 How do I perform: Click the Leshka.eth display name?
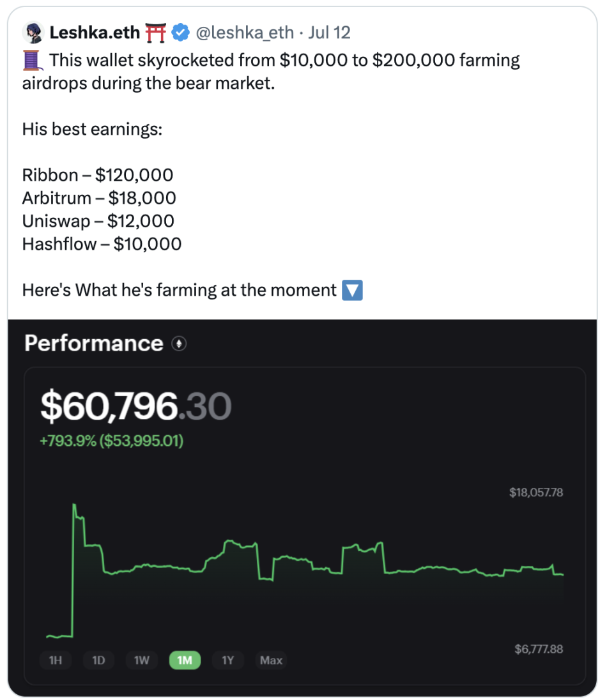coord(95,32)
